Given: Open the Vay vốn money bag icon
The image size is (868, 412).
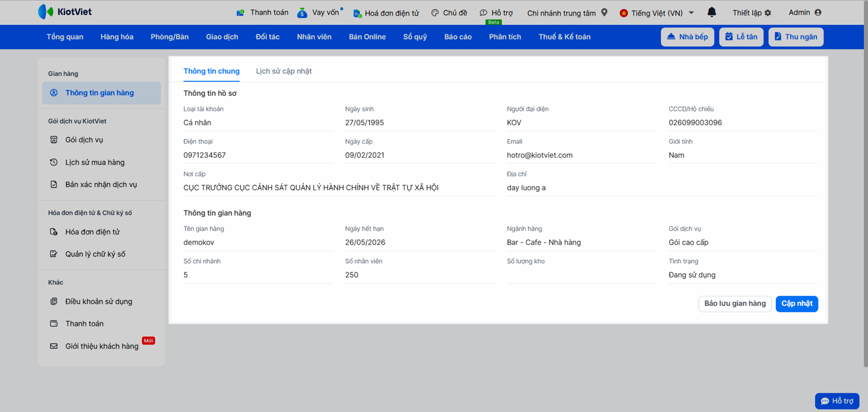Looking at the screenshot, I should click(x=302, y=13).
